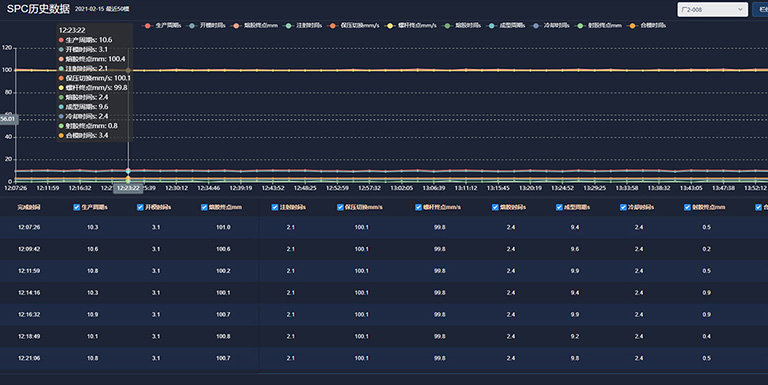Uncheck the 保压切换mm/s column checkbox
The height and width of the screenshot is (385, 768).
(340, 207)
